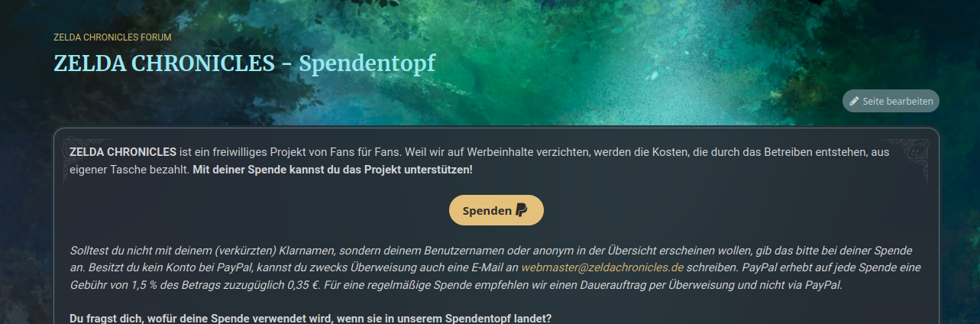Click the 'Werbeinhalte verzichten' phrase in intro
Screen dimensions: 980x324
[529, 152]
